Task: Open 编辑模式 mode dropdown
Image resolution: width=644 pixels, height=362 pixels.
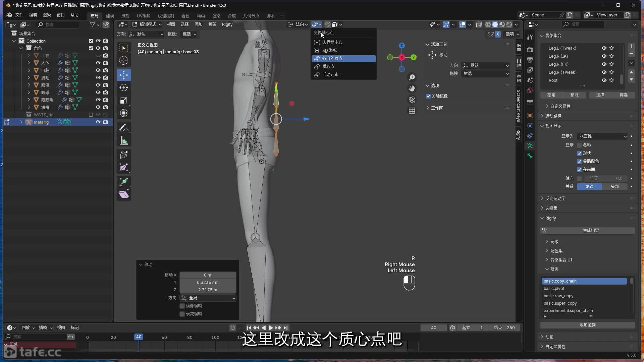Action: (147, 24)
